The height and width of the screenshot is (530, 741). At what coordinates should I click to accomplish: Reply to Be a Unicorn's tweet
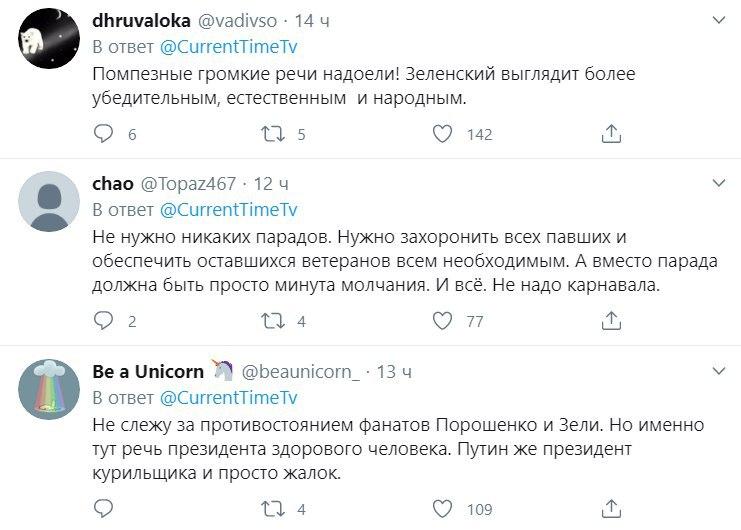(104, 509)
